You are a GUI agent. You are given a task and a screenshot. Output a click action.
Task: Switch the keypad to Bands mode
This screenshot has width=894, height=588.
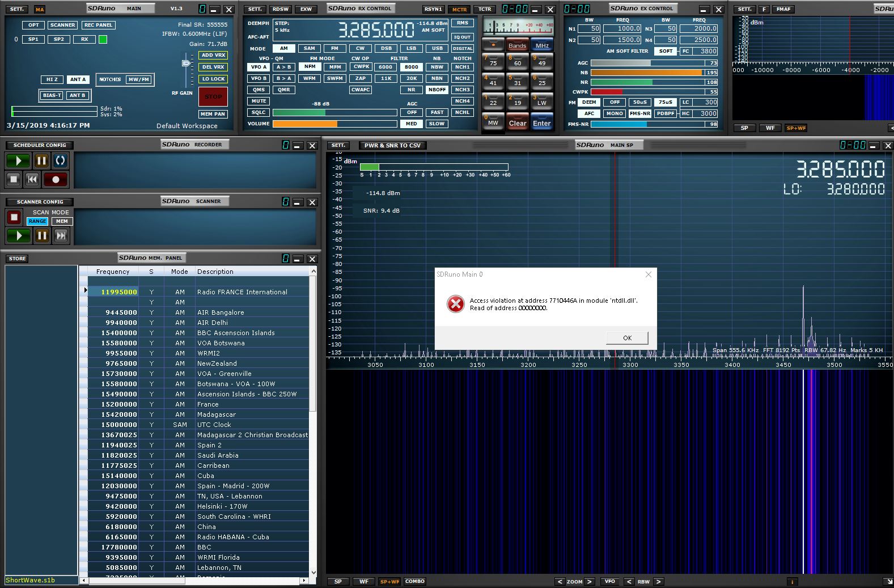click(517, 45)
